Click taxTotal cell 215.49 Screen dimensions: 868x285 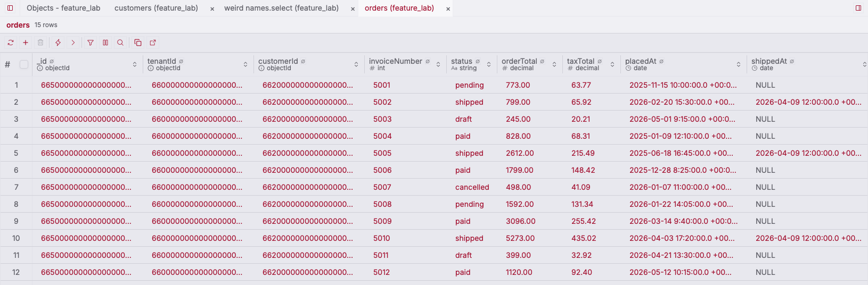point(592,153)
